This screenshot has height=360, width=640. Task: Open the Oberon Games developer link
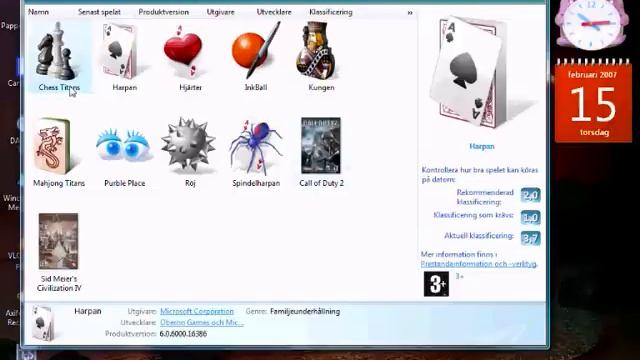tap(202, 322)
